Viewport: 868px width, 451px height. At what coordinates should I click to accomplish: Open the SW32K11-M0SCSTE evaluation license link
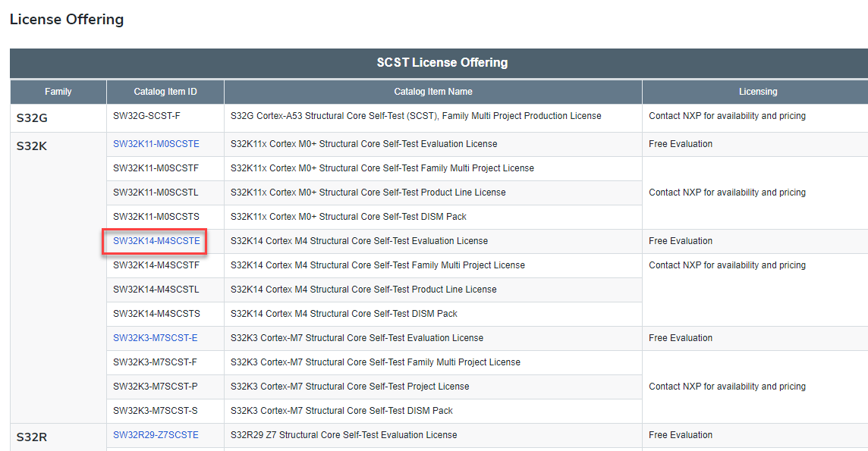(156, 143)
